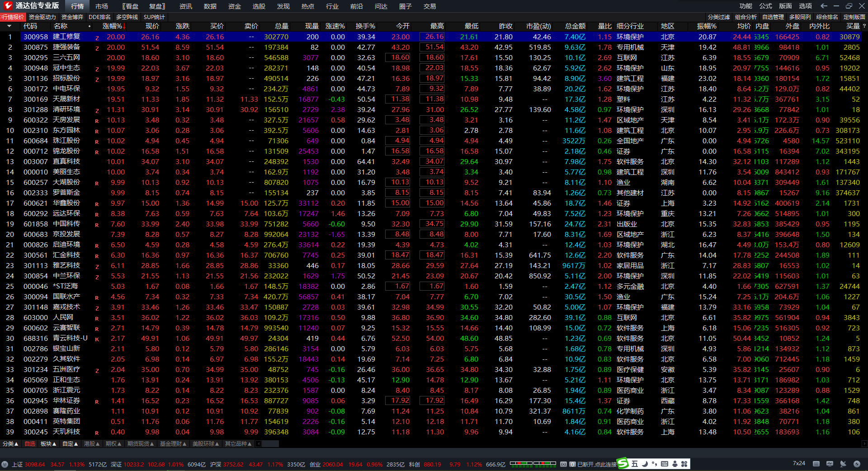Click the 定制版面 button
The image size is (868, 471).
coord(854,17)
